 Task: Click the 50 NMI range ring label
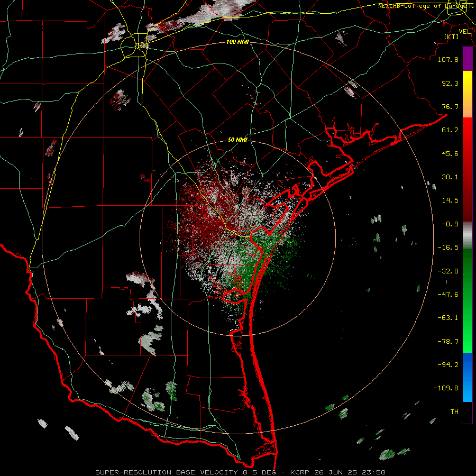pos(237,140)
